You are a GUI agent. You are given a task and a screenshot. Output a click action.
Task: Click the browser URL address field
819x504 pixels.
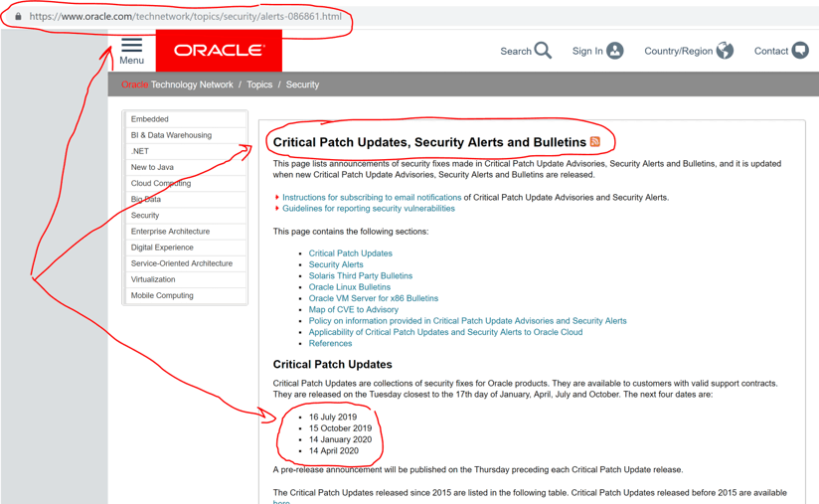point(186,16)
